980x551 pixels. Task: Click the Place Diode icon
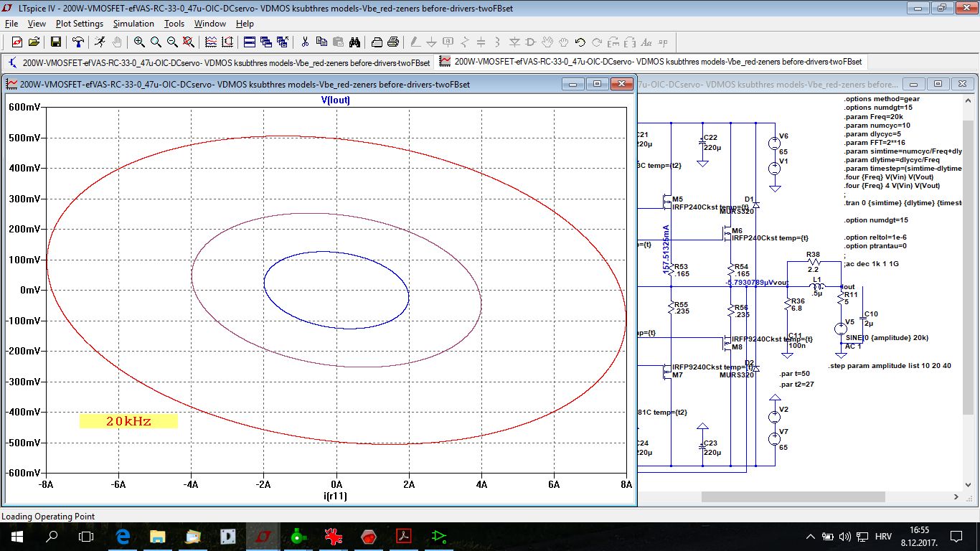tap(514, 42)
